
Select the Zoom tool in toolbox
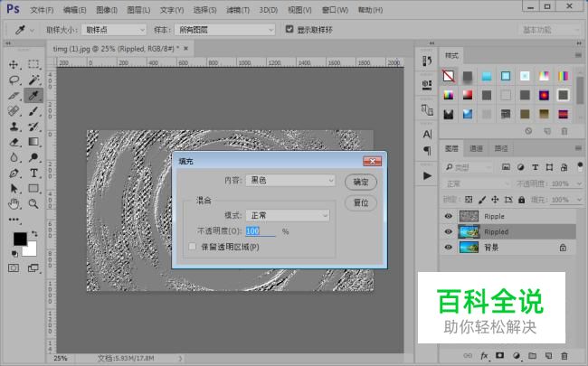click(33, 203)
